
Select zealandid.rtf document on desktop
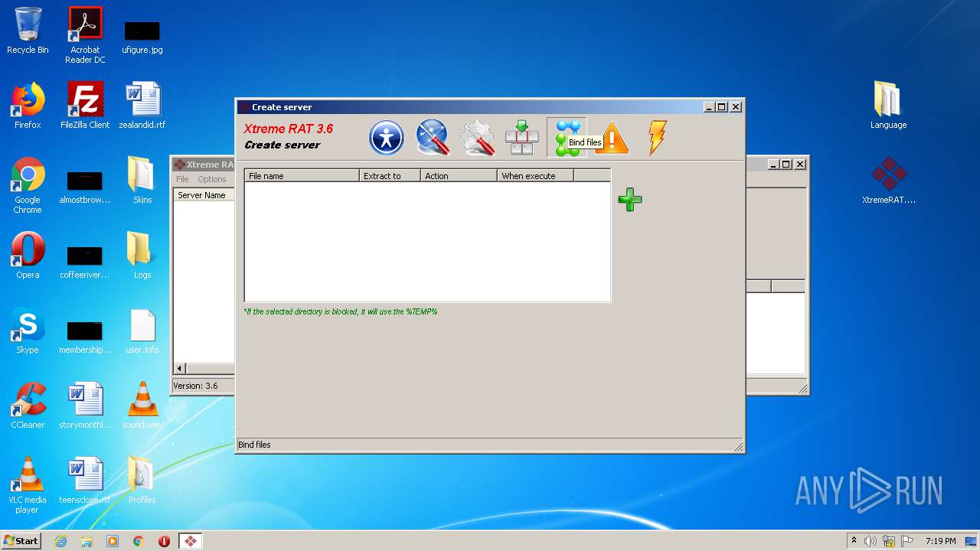[142, 106]
